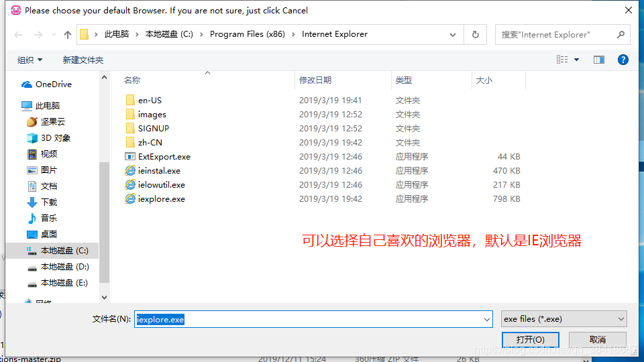Refresh the Internet Explorer folder
The width and height of the screenshot is (644, 362).
pyautogui.click(x=475, y=35)
